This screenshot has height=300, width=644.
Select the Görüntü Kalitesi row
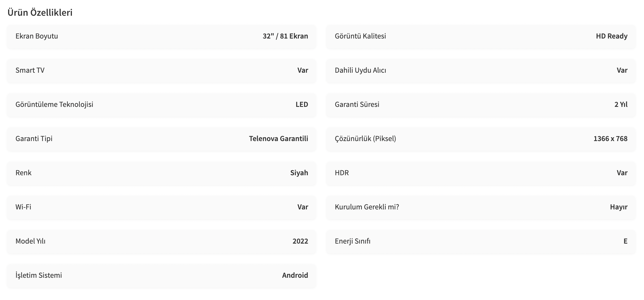pyautogui.click(x=481, y=36)
